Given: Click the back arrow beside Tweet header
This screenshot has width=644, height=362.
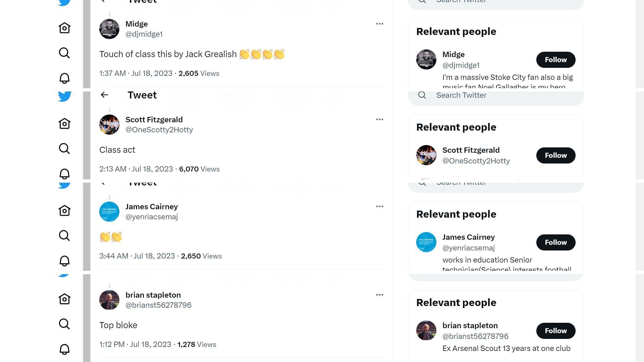Looking at the screenshot, I should click(x=104, y=95).
